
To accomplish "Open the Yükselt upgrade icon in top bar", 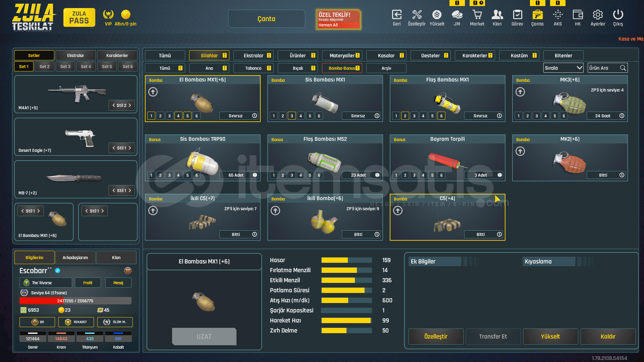I will click(x=437, y=15).
